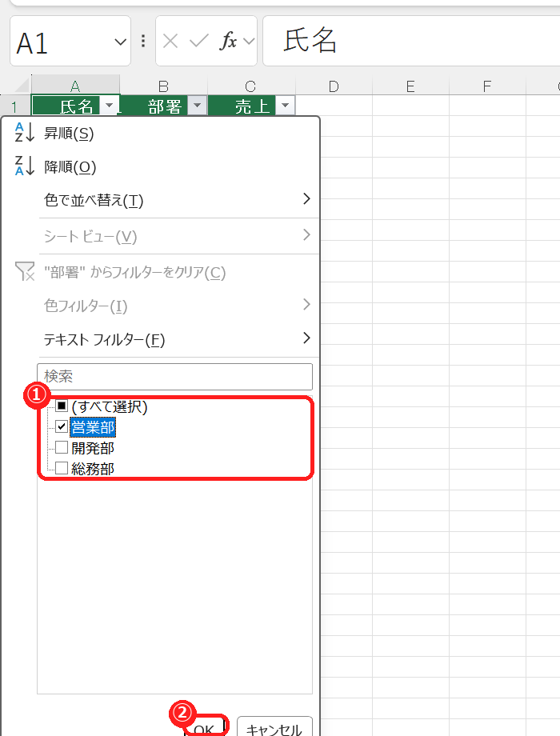Toggle the (すべて選択) checkbox
Image resolution: width=560 pixels, height=736 pixels.
(62, 406)
